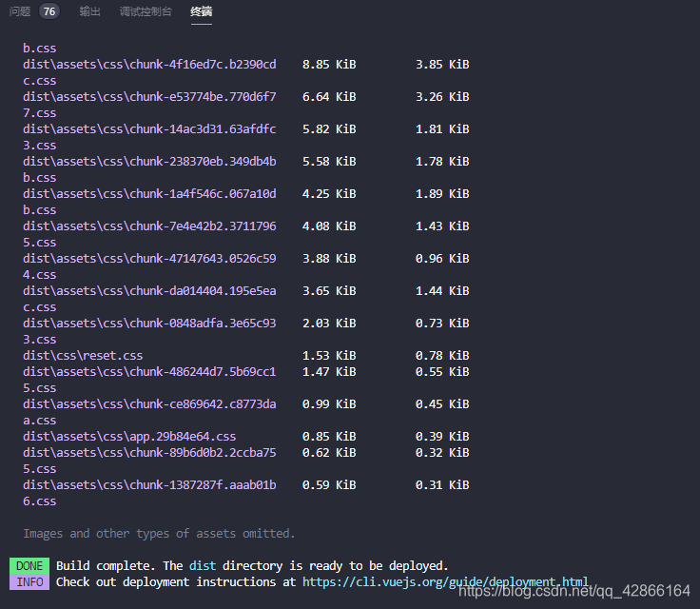700x609 pixels.
Task: Click the dist\css\reset.css file path
Action: tap(83, 356)
